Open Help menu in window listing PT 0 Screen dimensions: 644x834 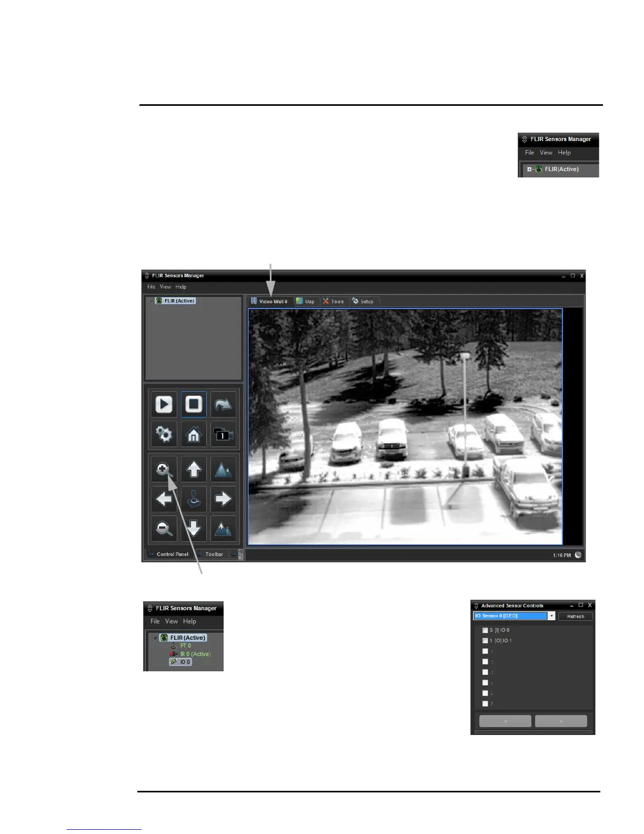189,621
